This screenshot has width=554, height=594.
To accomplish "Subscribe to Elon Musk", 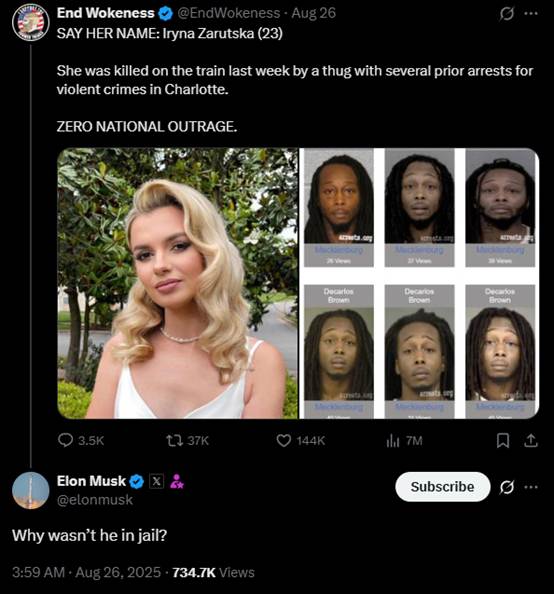I will (x=443, y=486).
